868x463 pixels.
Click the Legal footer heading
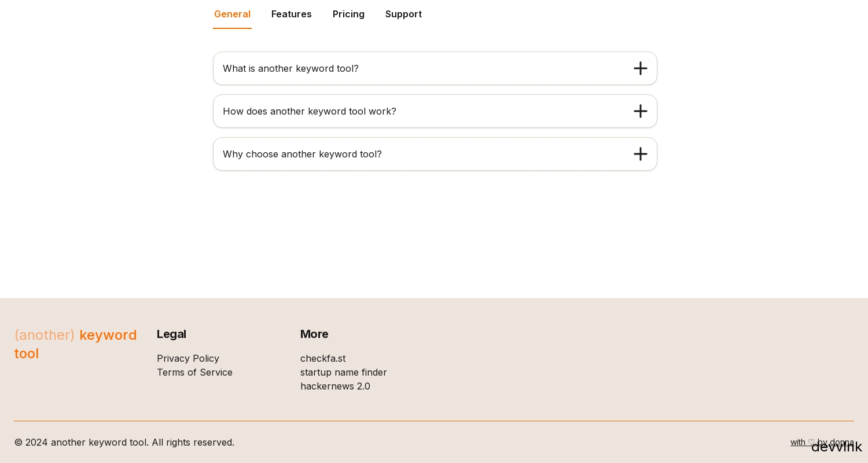click(171, 334)
